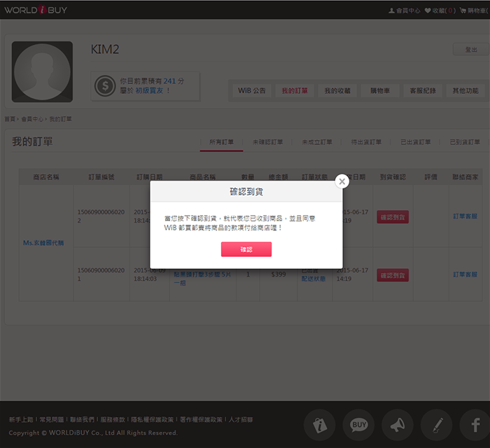The width and height of the screenshot is (490, 448).
Task: Open 聯絡我們 in the footer
Action: pyautogui.click(x=82, y=419)
